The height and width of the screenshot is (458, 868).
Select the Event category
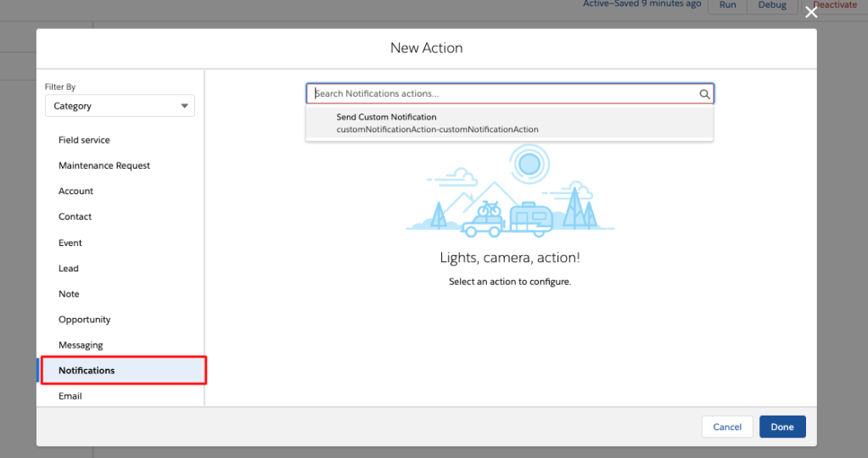pos(70,243)
